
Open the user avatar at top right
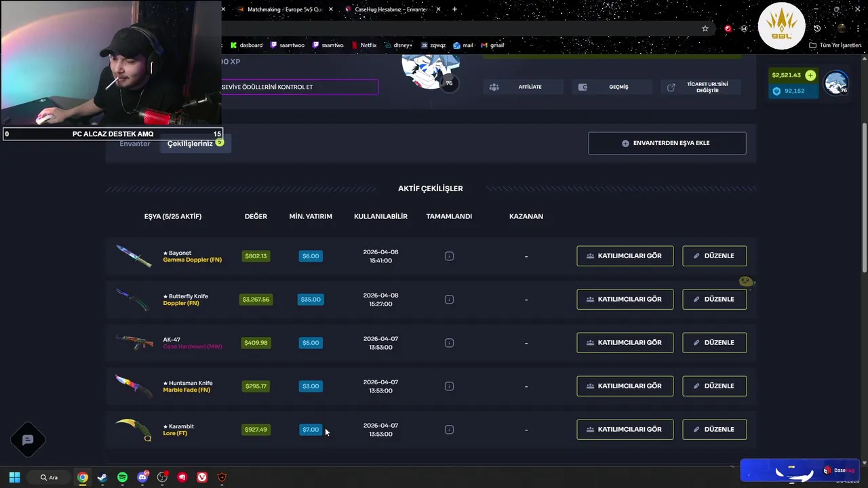tap(835, 83)
